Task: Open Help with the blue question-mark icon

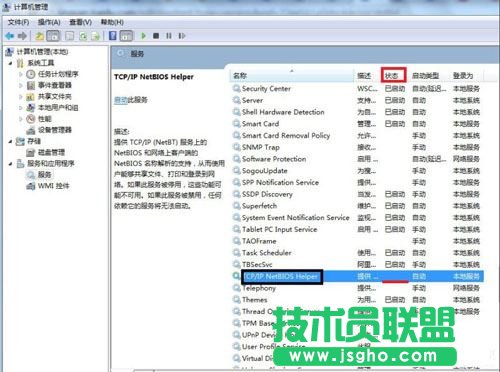Action: pyautogui.click(x=113, y=35)
